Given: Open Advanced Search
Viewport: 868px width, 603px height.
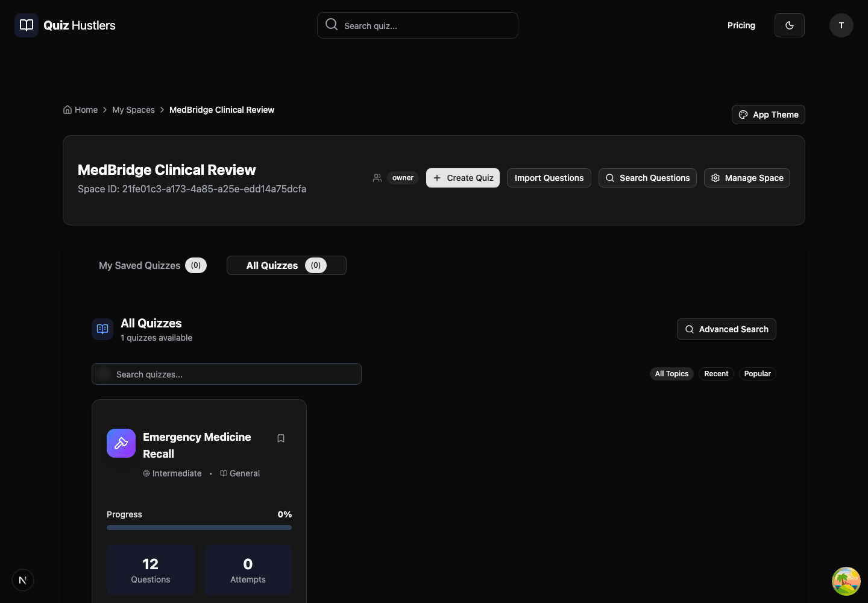Looking at the screenshot, I should (726, 329).
